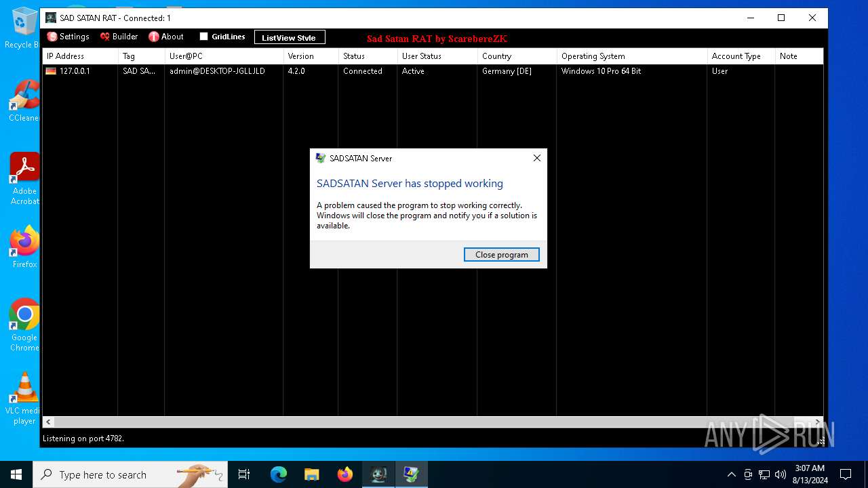Click the Operating System column header
This screenshot has width=868, height=488.
pos(632,56)
